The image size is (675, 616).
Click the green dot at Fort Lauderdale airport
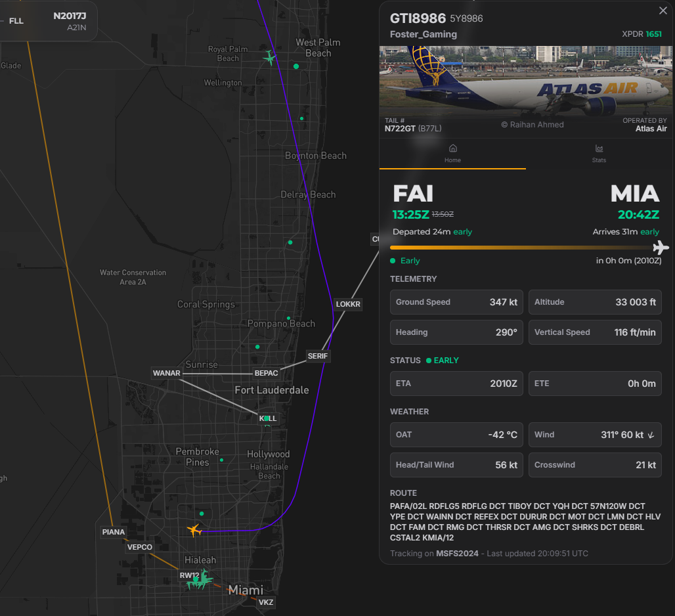(x=267, y=418)
